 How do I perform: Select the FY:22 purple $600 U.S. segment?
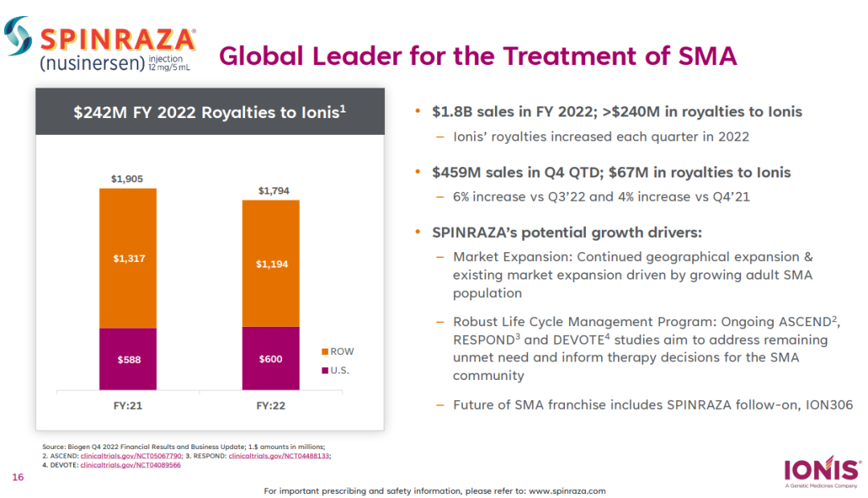pos(271,358)
